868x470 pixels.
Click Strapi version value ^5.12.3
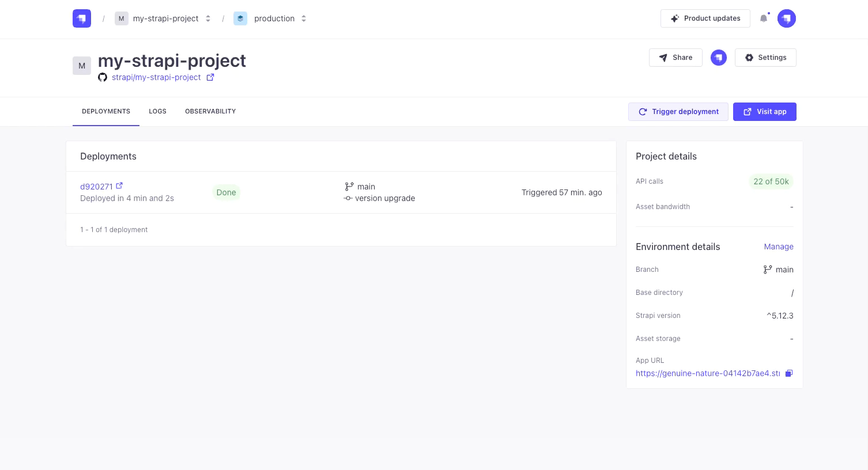pyautogui.click(x=780, y=316)
